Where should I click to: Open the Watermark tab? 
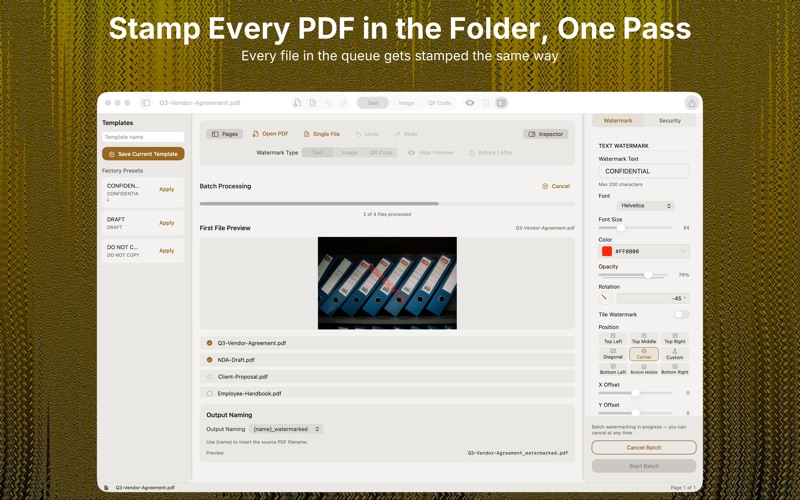coord(618,121)
